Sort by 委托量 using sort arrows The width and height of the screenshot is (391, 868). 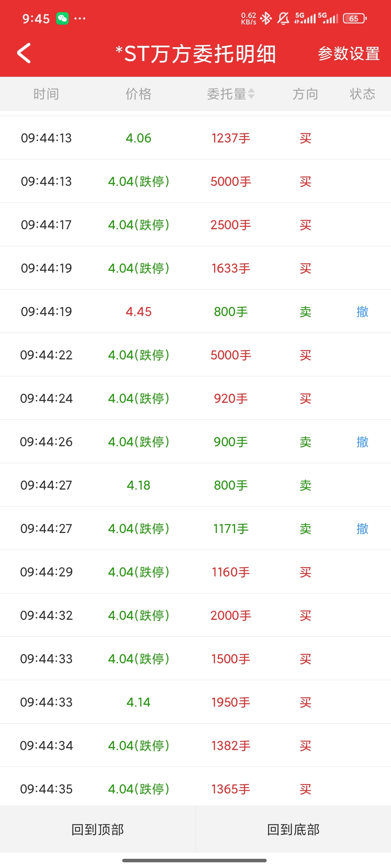tap(251, 94)
